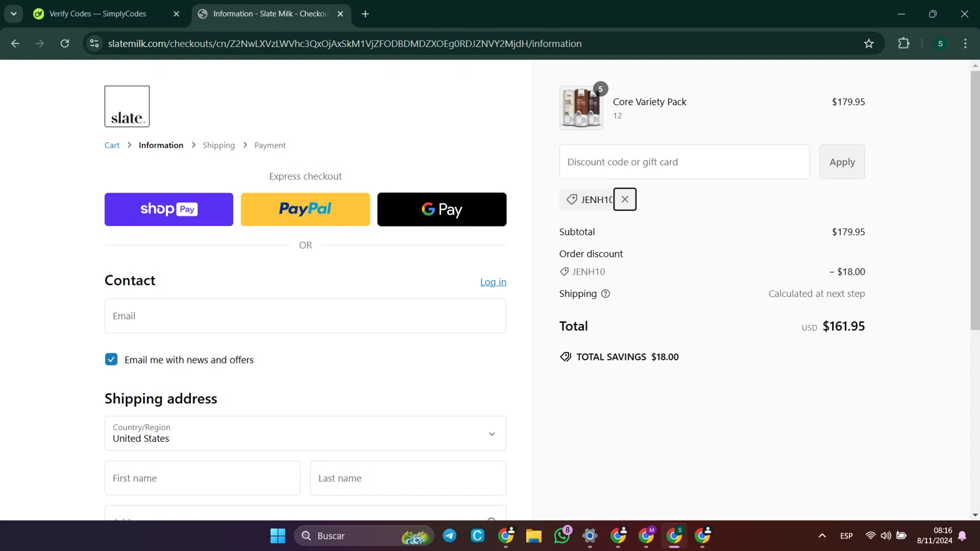Choose Google Pay express checkout
Screen dimensions: 980x551
pyautogui.click(x=442, y=210)
